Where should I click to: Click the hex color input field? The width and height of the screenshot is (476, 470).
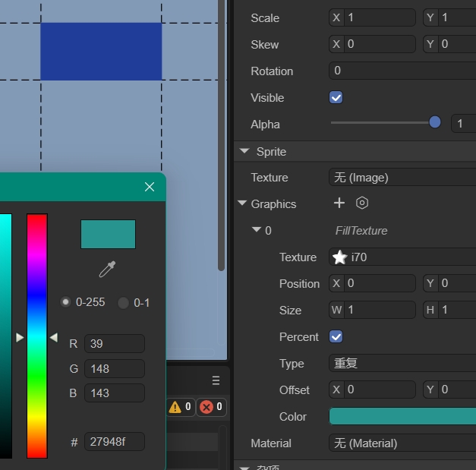114,442
